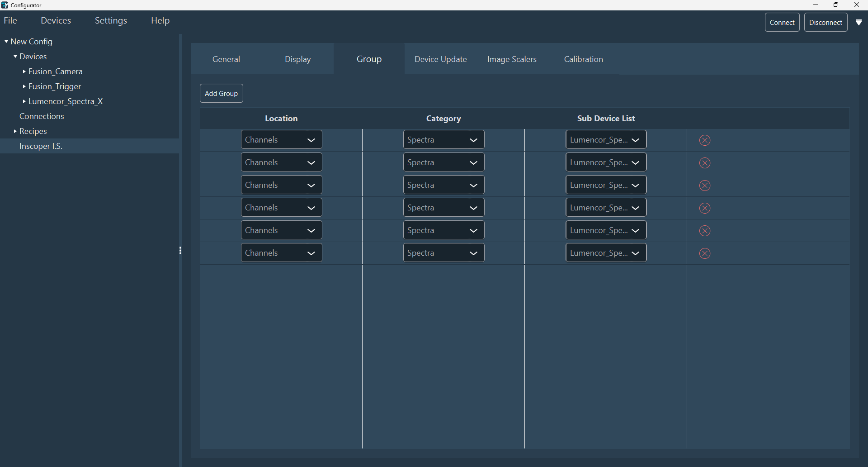Remove the second group row

tap(704, 163)
